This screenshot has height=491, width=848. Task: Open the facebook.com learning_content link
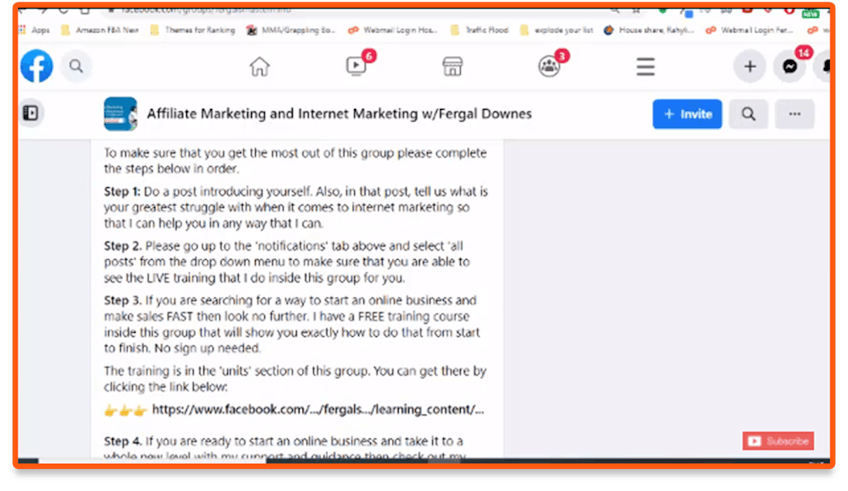318,409
